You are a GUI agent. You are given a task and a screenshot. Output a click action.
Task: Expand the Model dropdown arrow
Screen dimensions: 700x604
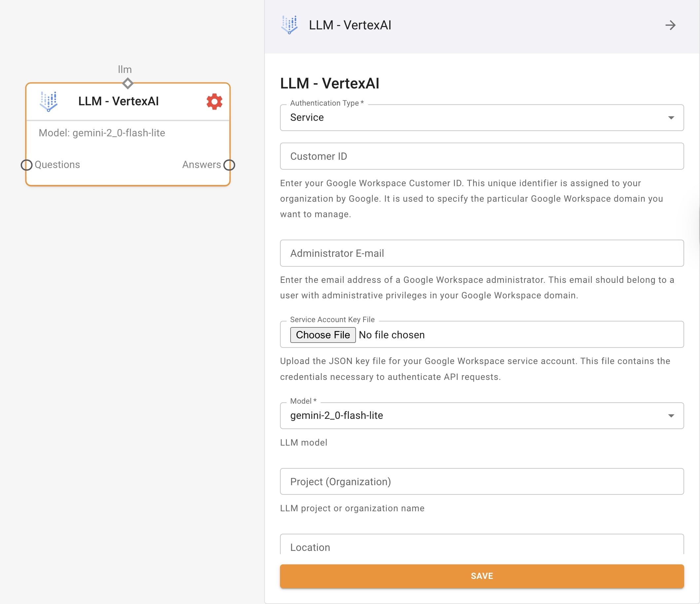click(x=671, y=416)
